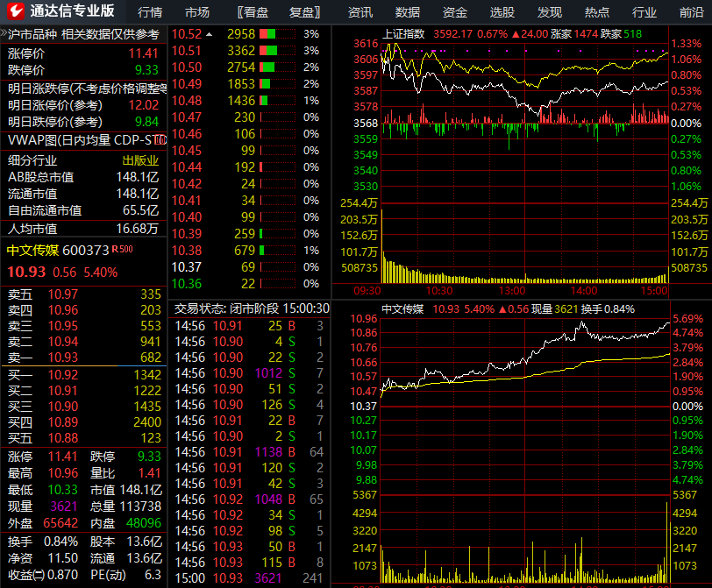
Task: Click the 卖三 ask row at 10.95
Action: (x=84, y=326)
